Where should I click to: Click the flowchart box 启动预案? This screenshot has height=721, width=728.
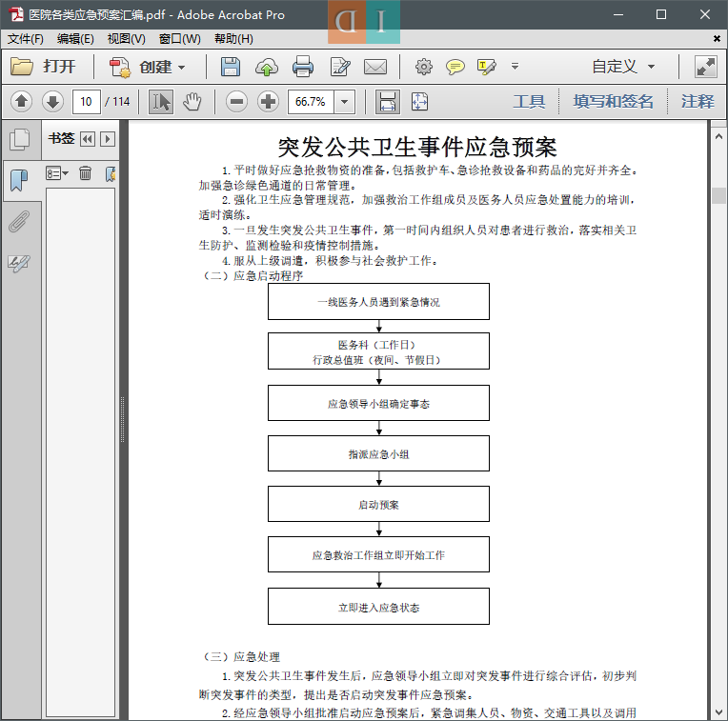pyautogui.click(x=378, y=504)
